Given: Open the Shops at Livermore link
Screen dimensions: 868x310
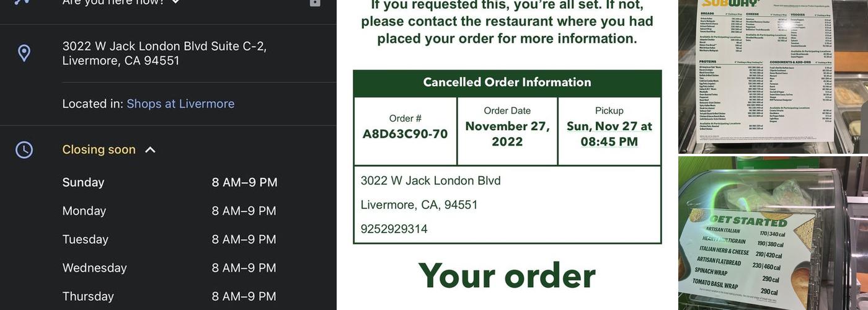Looking at the screenshot, I should (x=180, y=104).
